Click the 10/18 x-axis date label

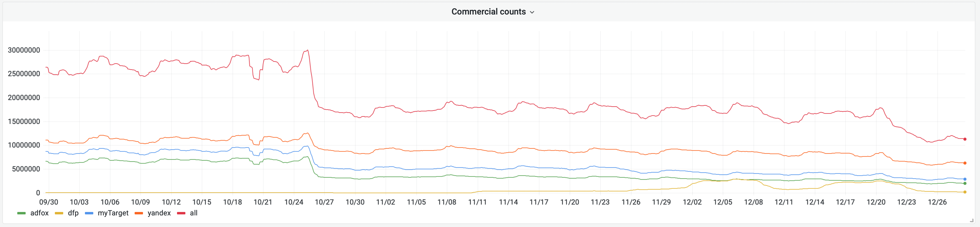[x=233, y=202]
